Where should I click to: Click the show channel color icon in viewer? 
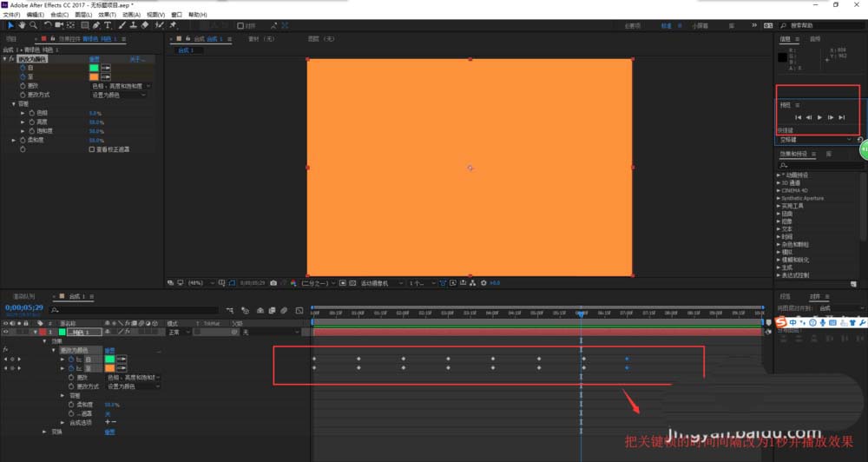pos(293,283)
